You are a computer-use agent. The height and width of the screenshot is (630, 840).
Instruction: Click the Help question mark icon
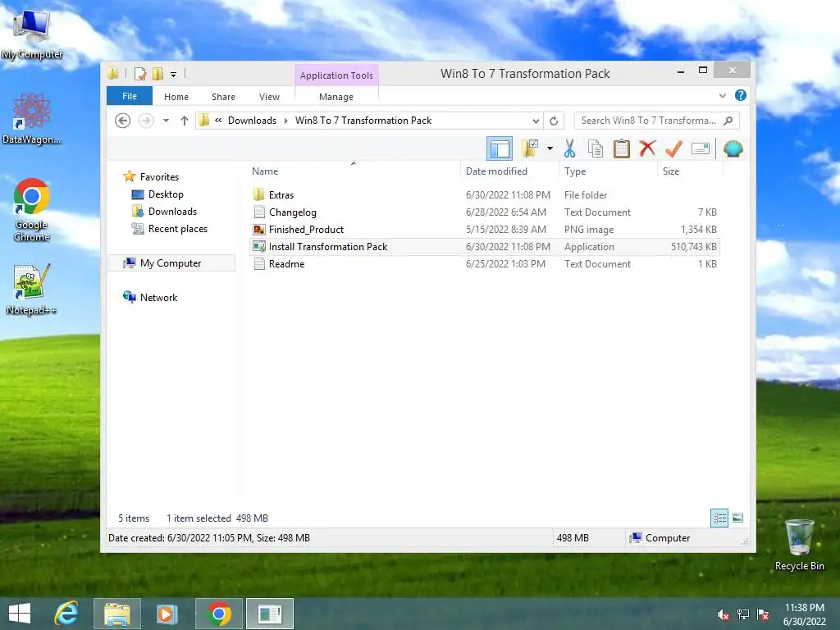[741, 95]
